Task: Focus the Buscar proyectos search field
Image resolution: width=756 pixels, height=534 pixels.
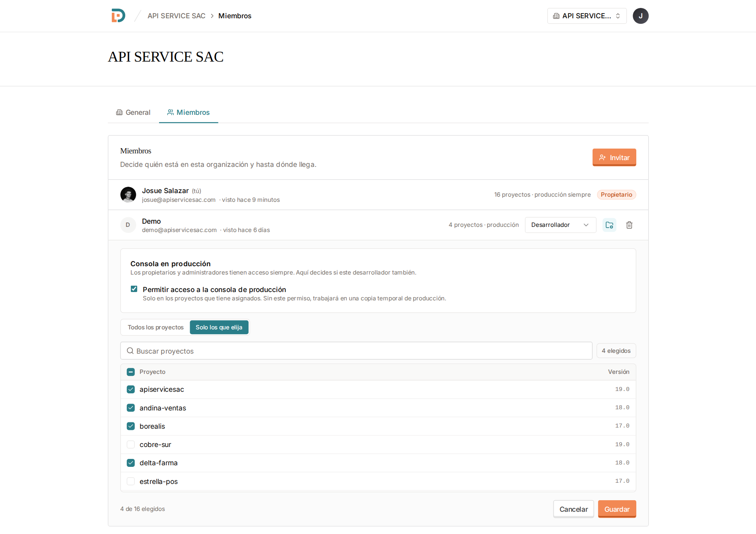Action: click(356, 351)
